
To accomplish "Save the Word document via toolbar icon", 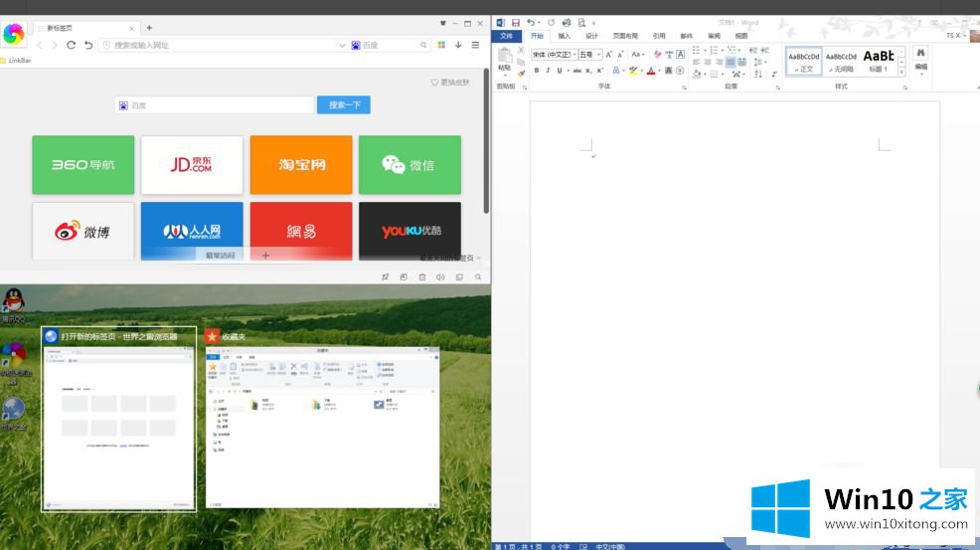I will [516, 23].
